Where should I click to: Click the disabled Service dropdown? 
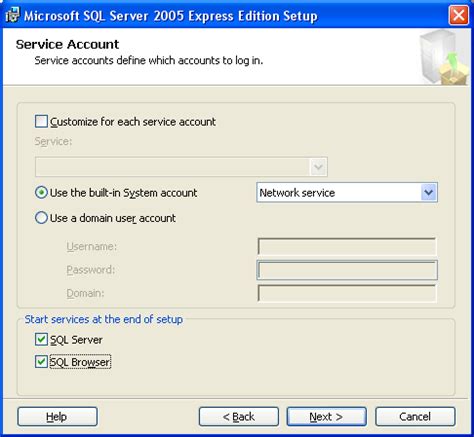pos(181,166)
